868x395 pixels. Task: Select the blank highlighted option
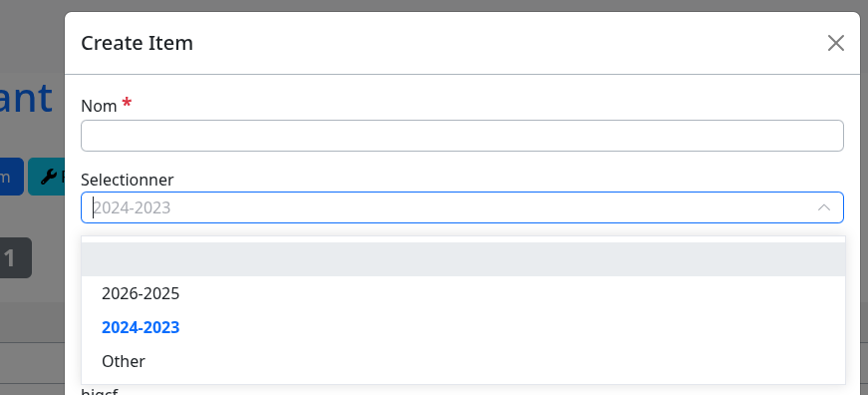(462, 259)
